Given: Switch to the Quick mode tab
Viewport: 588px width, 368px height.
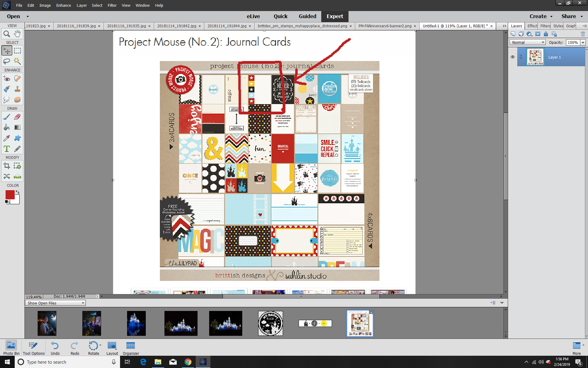Looking at the screenshot, I should [x=281, y=16].
